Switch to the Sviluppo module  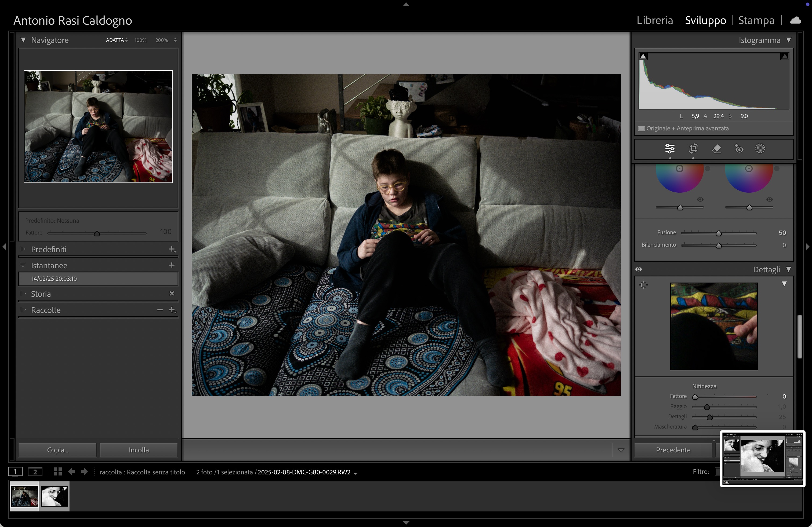click(706, 20)
